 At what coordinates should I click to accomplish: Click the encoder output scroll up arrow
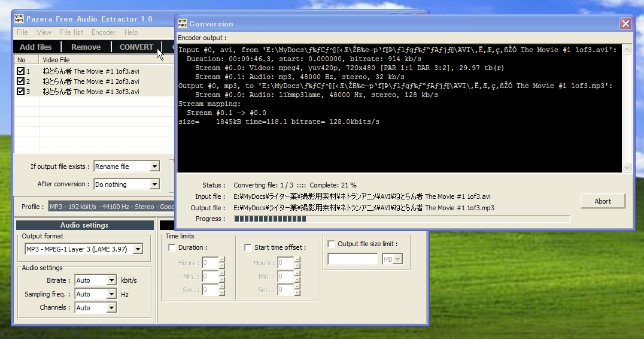point(627,50)
